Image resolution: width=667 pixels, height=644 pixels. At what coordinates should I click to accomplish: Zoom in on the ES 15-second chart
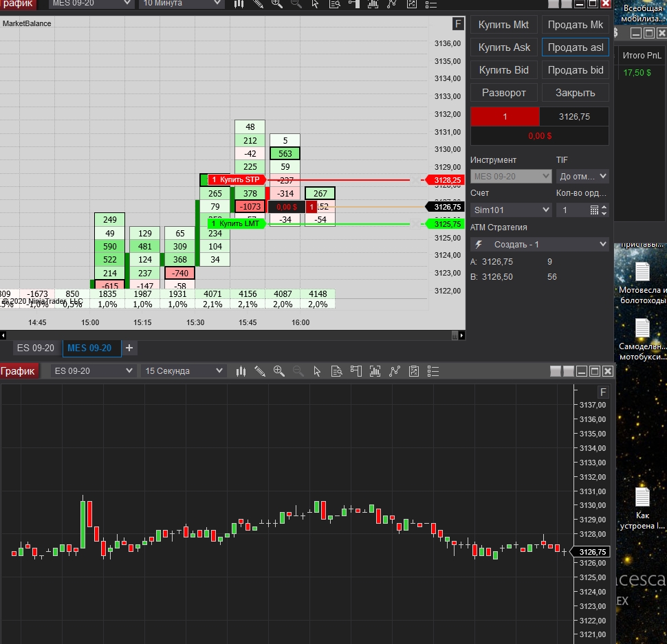pyautogui.click(x=279, y=371)
